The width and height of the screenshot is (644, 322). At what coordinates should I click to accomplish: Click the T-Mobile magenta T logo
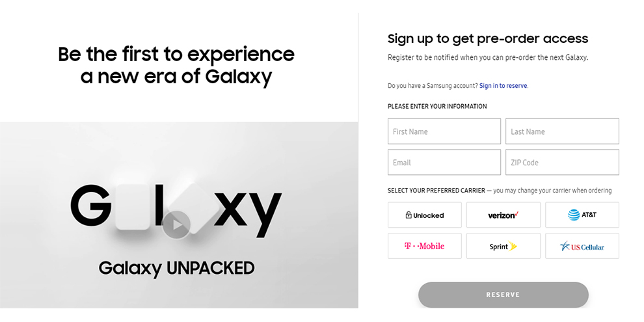[407, 246]
